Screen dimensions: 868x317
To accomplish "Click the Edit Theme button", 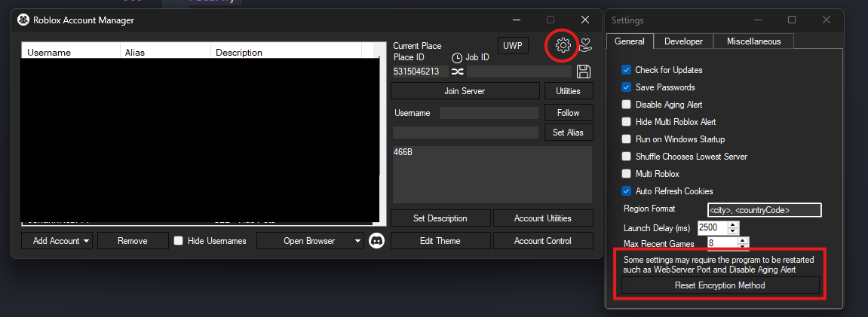I will point(440,241).
